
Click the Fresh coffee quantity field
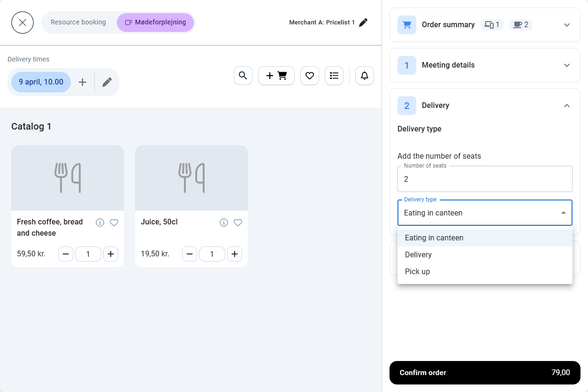88,254
